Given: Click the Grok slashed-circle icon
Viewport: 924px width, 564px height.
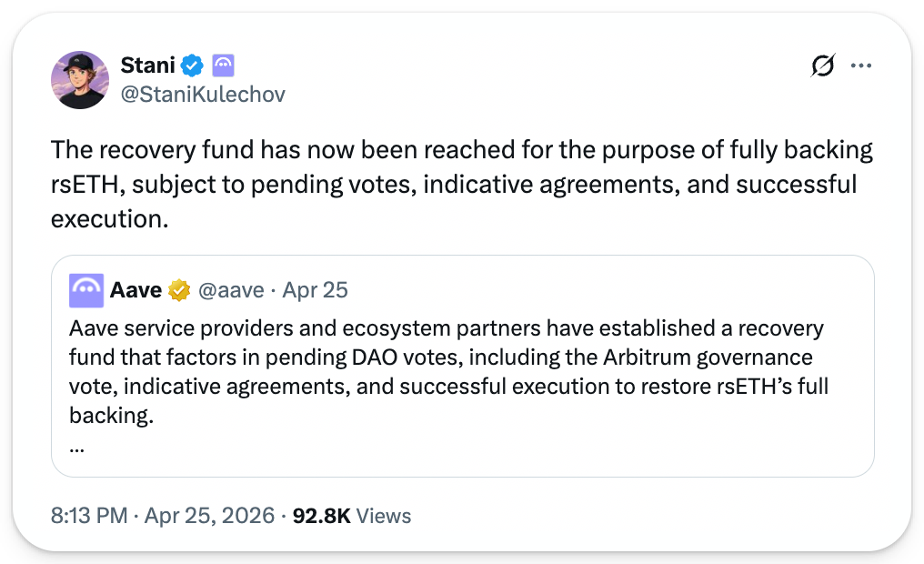Looking at the screenshot, I should coord(822,65).
